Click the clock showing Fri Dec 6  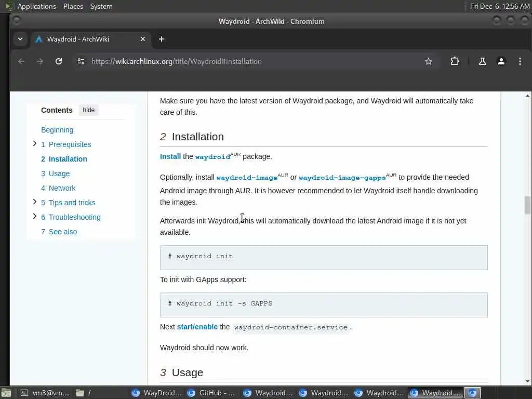pos(499,6)
